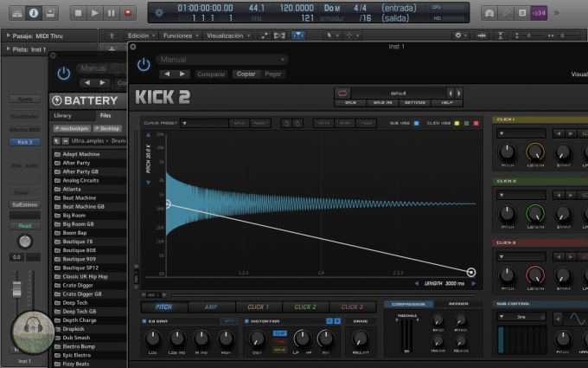Viewport: 588px width, 368px height.
Task: Click the Pegar button
Action: pos(273,74)
